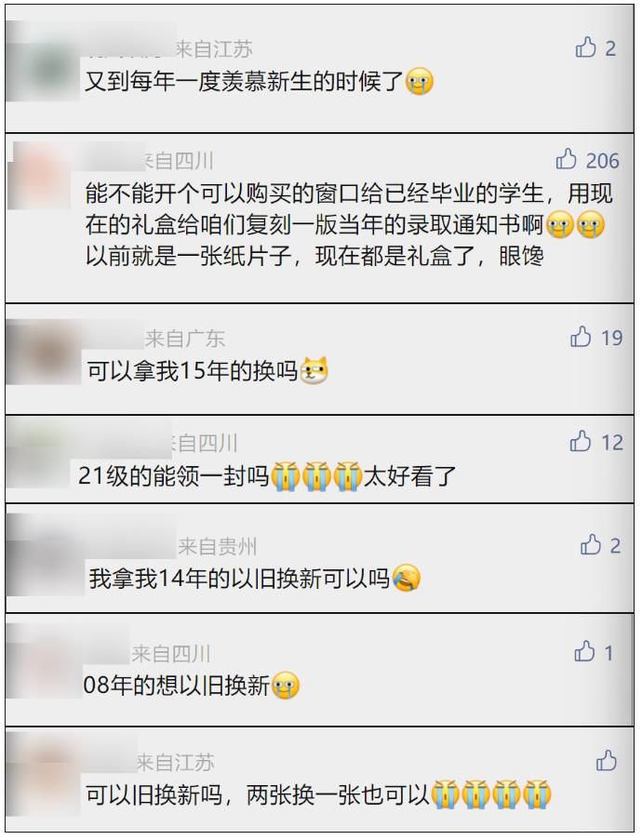Click thumbs-up on the 15年的换吗 comment
The image size is (642, 840).
(x=581, y=337)
